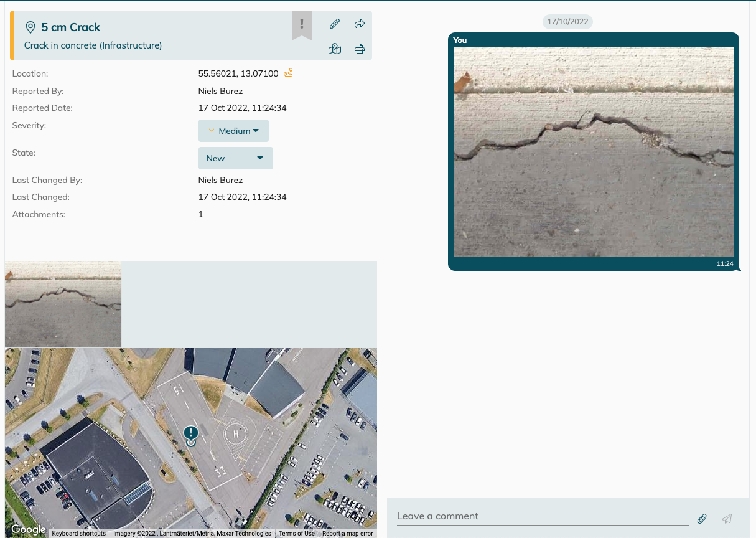Click the pencil edit icon

tap(335, 24)
